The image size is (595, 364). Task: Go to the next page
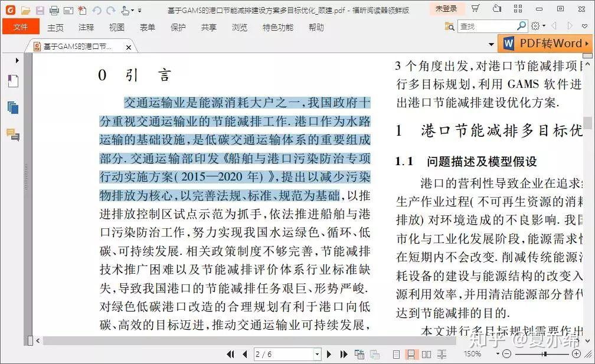click(x=329, y=355)
